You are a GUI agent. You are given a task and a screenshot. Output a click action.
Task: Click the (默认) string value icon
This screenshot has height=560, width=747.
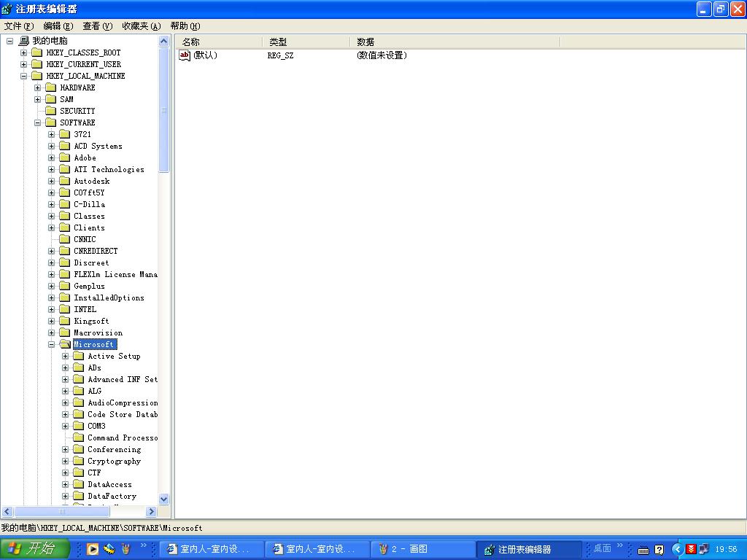[185, 55]
